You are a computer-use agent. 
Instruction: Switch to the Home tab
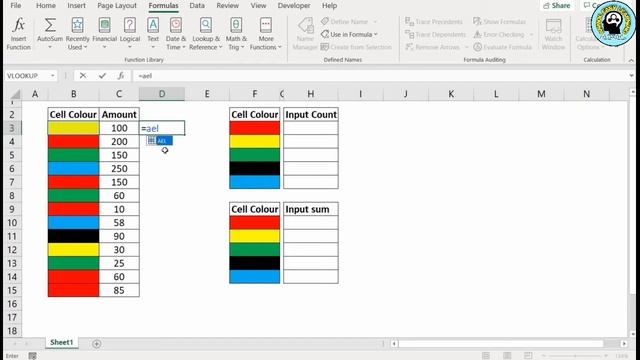click(46, 6)
